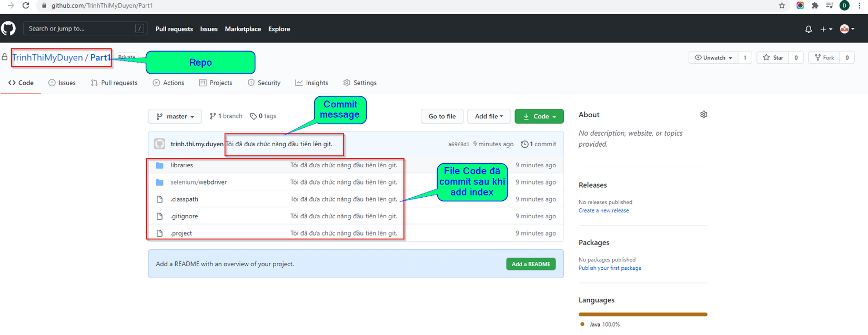Toggle the Unwatch button

(713, 57)
